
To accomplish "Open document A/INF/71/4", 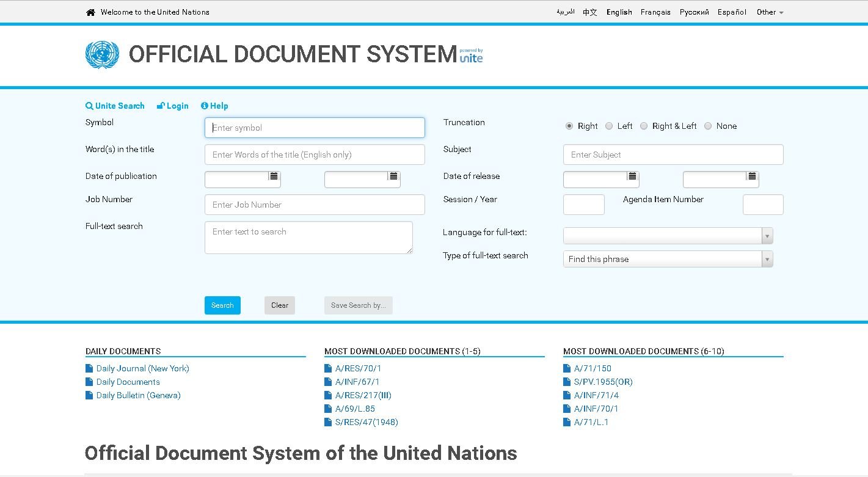I will tap(596, 395).
